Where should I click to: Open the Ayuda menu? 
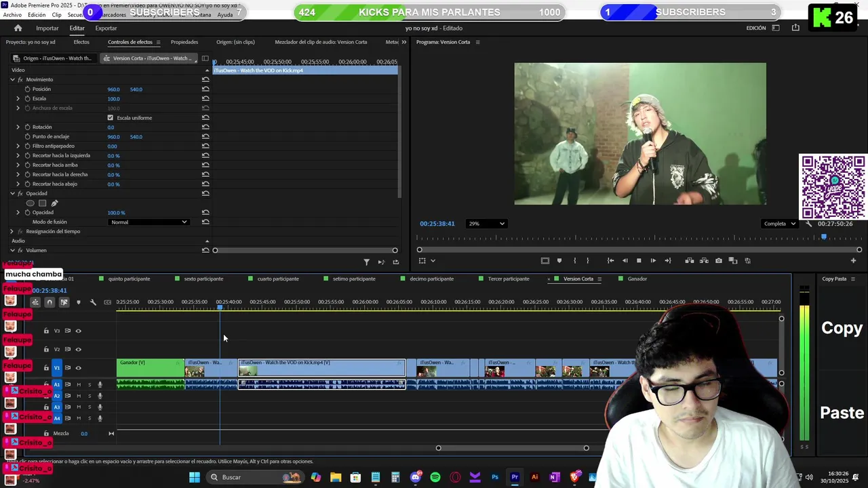coord(225,15)
